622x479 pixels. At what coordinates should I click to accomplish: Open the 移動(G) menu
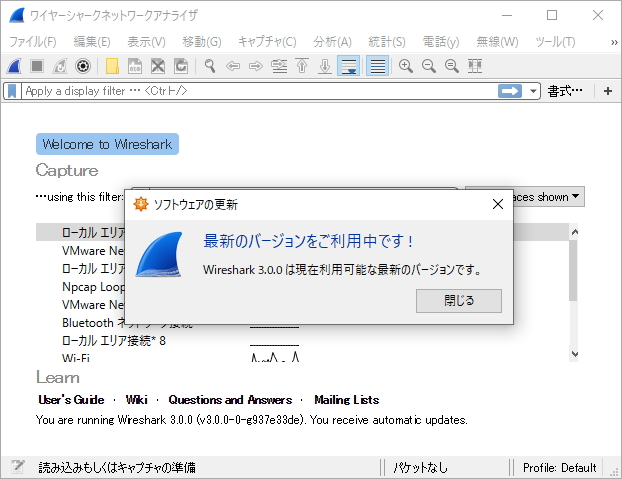coord(202,42)
